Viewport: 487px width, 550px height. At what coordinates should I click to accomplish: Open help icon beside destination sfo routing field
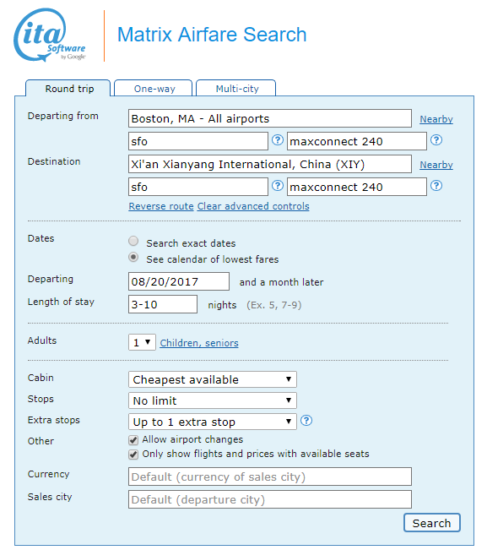coord(278,186)
